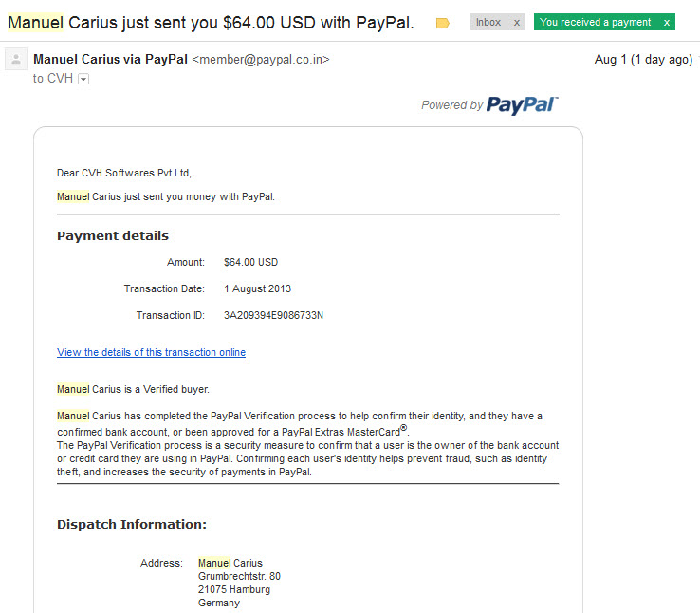Screen dimensions: 700x613
Task: Click the 'Payment details' heading
Action: [x=113, y=235]
